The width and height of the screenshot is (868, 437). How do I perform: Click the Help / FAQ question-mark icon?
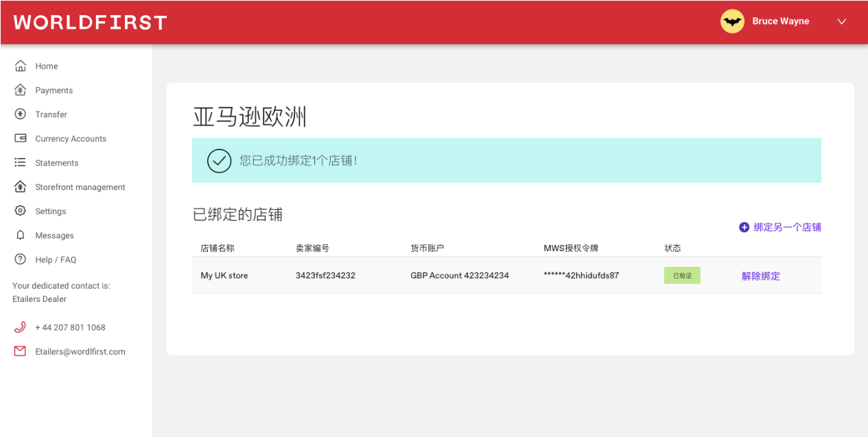click(21, 259)
